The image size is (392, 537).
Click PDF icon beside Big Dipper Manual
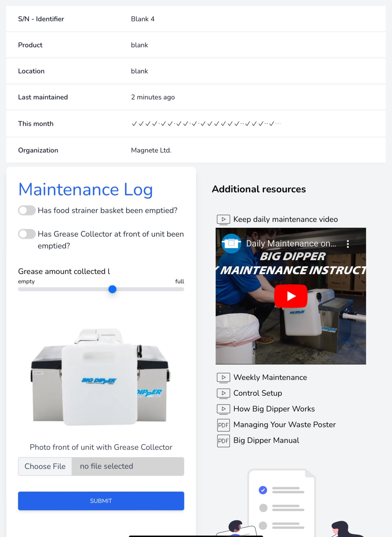tap(223, 441)
